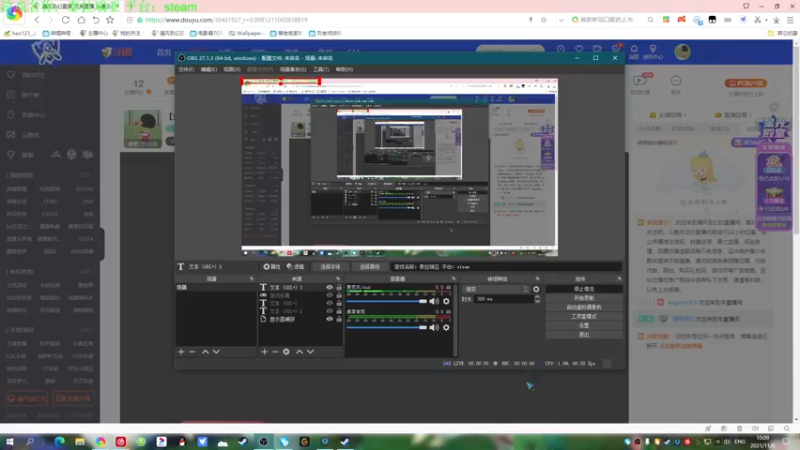Screen dimensions: 800x450
Task: Open the scene transition type dropdown
Action: [x=496, y=289]
